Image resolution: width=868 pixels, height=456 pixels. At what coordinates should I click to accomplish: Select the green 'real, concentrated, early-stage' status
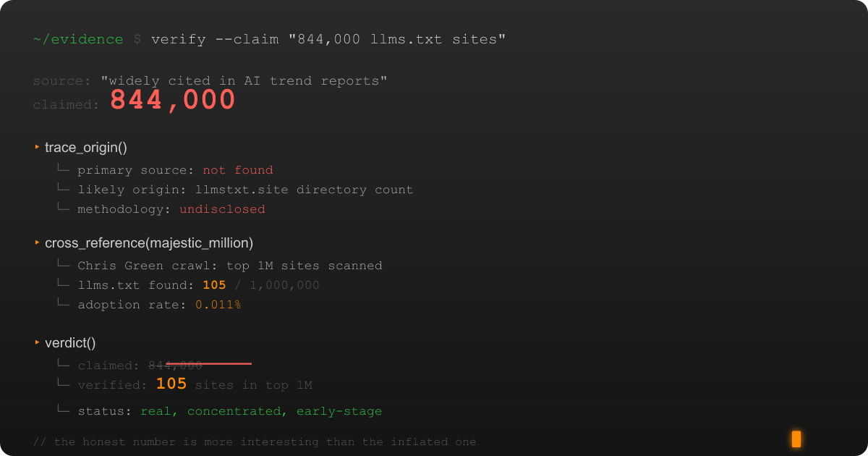[x=261, y=411]
